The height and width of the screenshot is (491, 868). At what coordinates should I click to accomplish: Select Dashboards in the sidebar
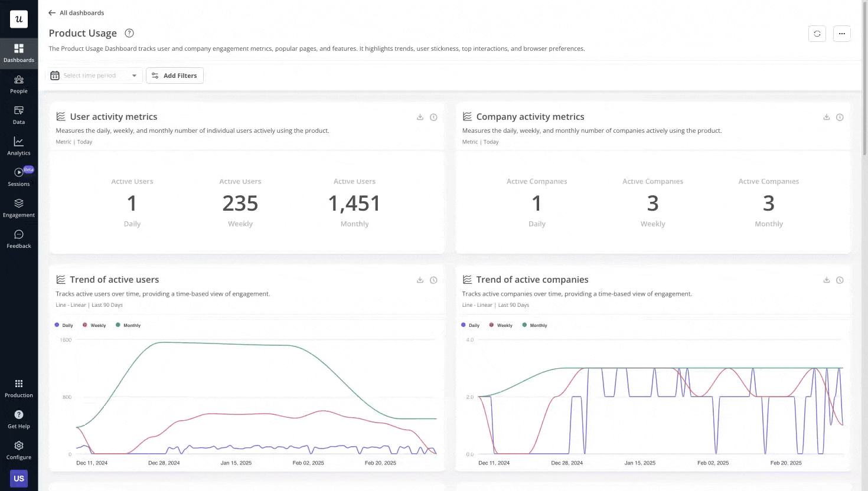click(18, 52)
